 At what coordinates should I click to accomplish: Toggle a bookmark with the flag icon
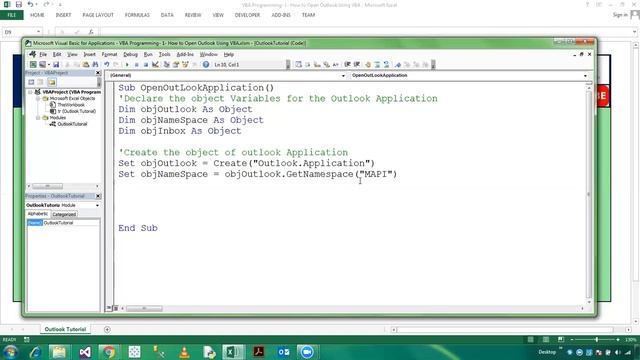coord(398,64)
